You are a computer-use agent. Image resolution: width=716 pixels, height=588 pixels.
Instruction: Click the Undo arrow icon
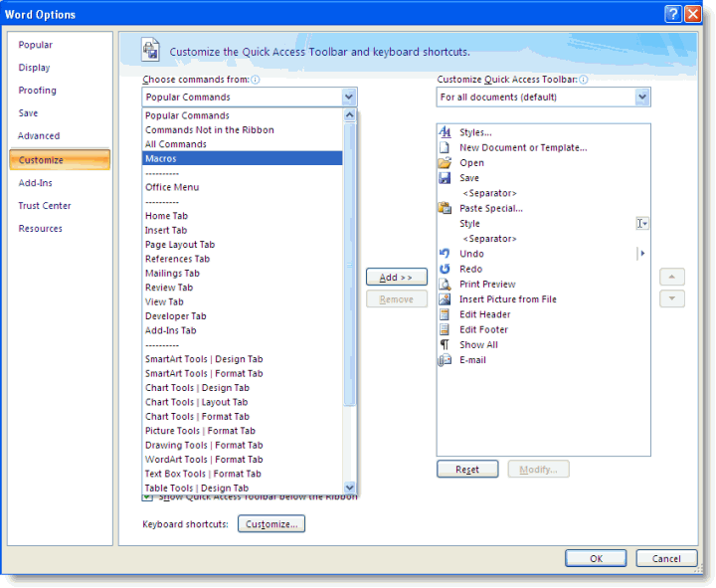click(445, 253)
